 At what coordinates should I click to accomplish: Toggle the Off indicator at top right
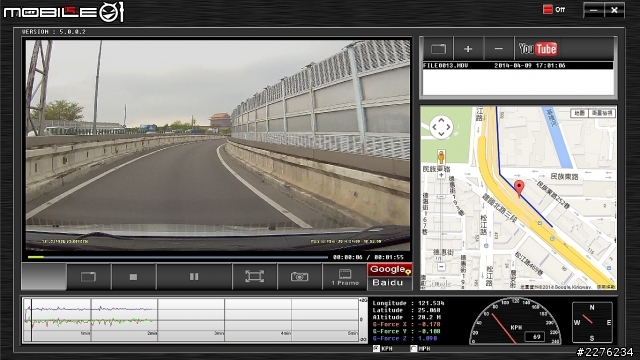point(554,9)
